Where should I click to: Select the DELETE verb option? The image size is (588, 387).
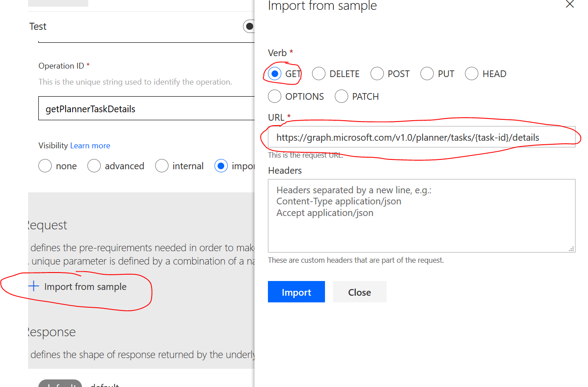pyautogui.click(x=319, y=74)
